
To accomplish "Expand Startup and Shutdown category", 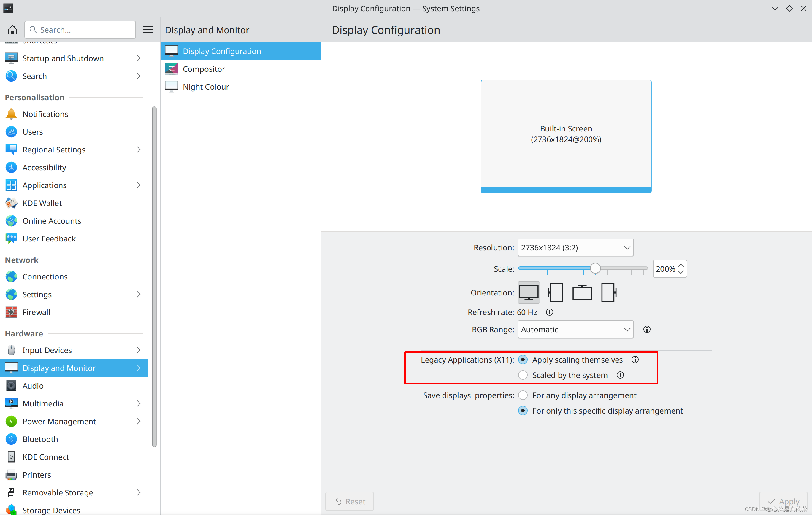I will [138, 58].
